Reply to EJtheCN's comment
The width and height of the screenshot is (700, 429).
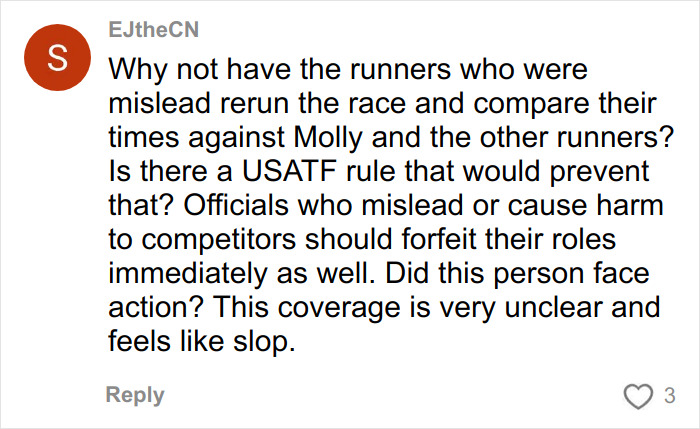point(135,396)
